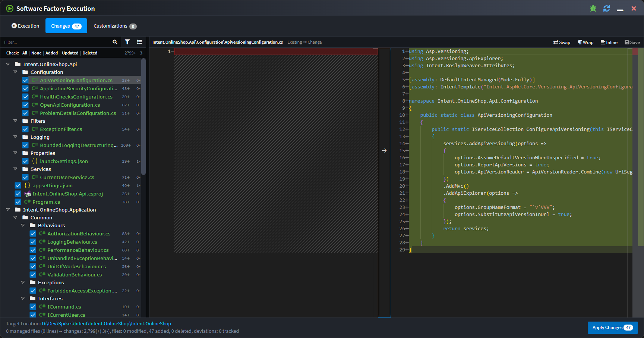The height and width of the screenshot is (338, 644).
Task: Click the Apply Changes button
Action: click(613, 328)
